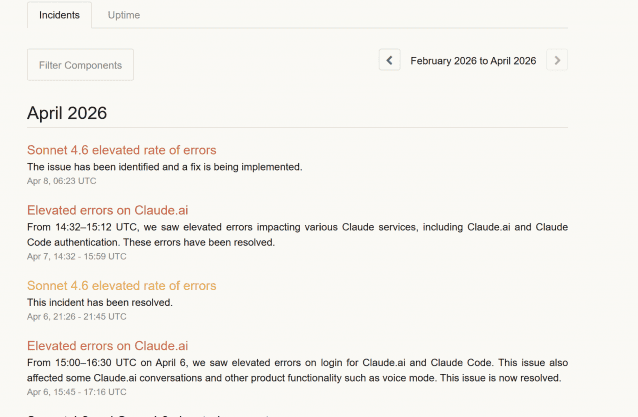Click the partially visible incident title at bottom
The height and width of the screenshot is (417, 638).
150,414
